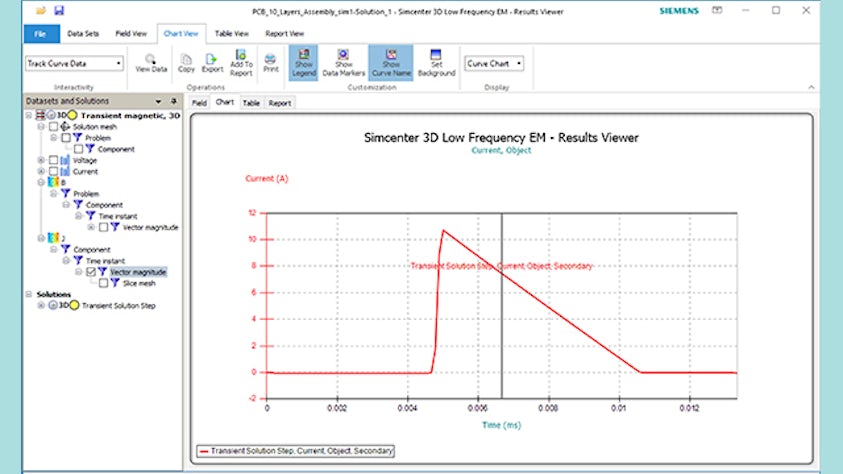Select the Report view tab
This screenshot has height=474, width=843.
pos(280,103)
